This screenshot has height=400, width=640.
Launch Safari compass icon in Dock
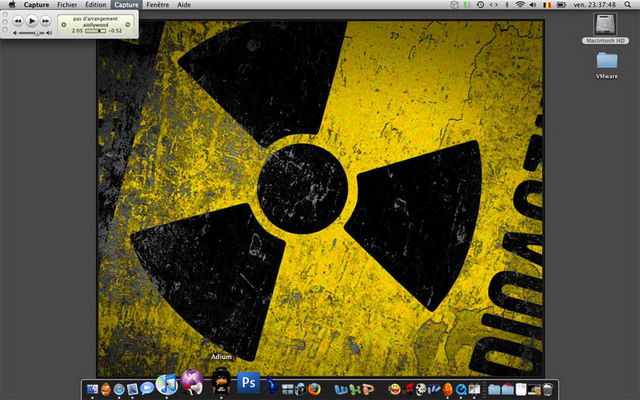pos(119,389)
